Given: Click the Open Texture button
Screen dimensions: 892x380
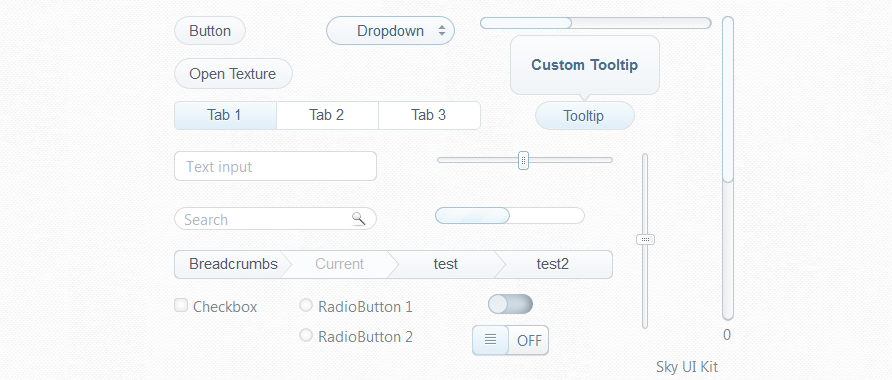Looking at the screenshot, I should [233, 74].
